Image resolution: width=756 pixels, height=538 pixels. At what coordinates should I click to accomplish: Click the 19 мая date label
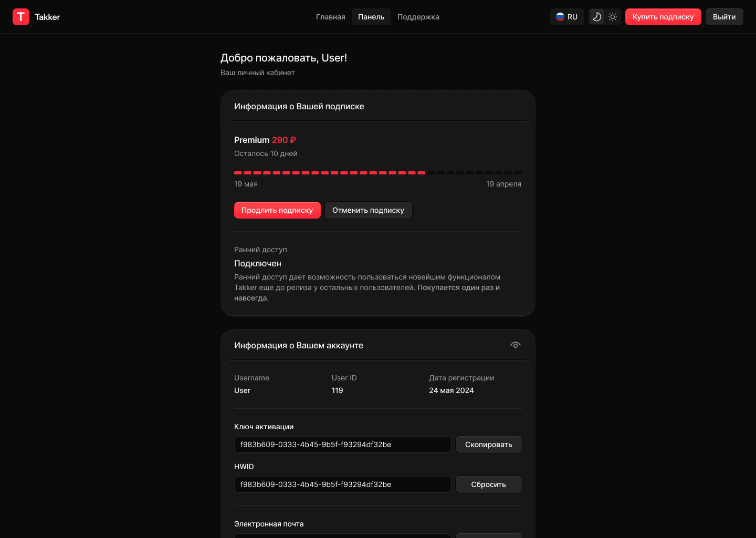click(x=246, y=184)
